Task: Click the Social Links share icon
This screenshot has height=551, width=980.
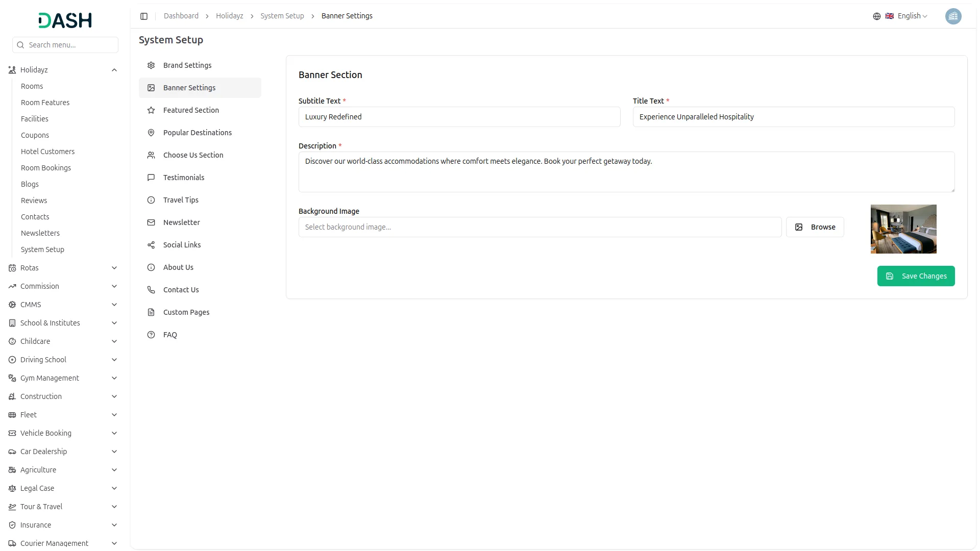Action: click(x=151, y=245)
